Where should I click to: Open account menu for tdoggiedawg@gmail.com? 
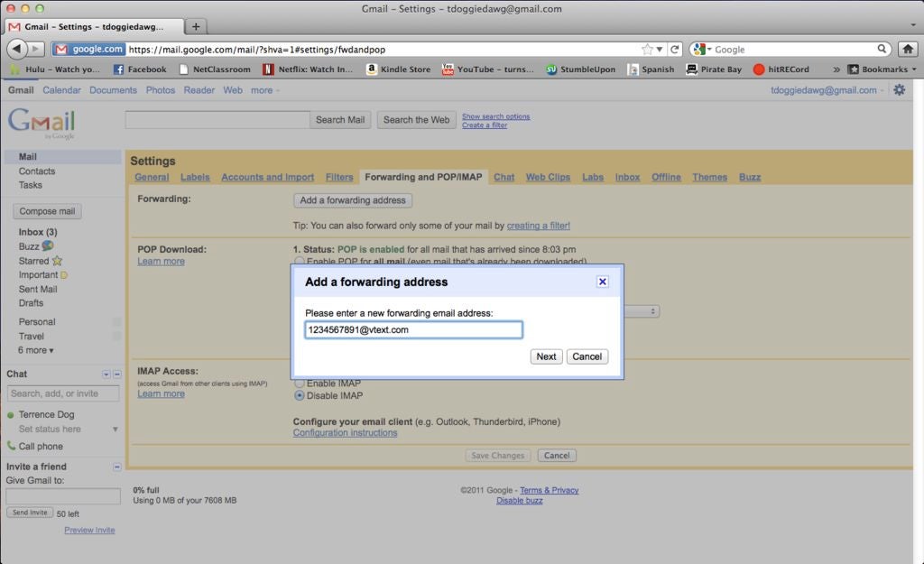pyautogui.click(x=827, y=90)
